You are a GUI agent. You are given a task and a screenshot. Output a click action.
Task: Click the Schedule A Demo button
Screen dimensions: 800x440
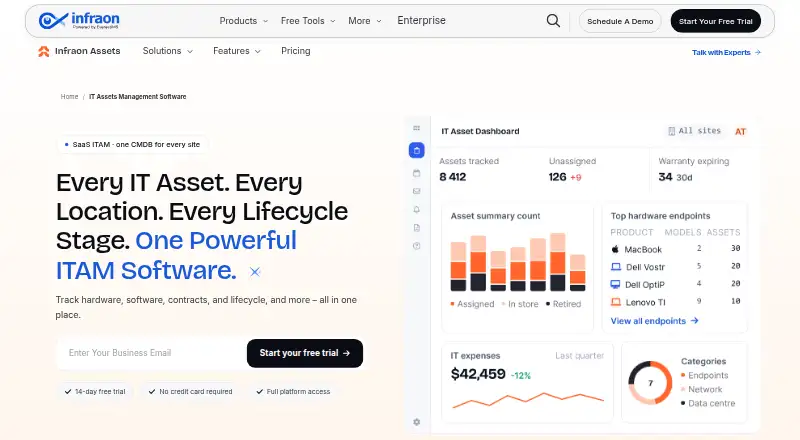pyautogui.click(x=620, y=21)
